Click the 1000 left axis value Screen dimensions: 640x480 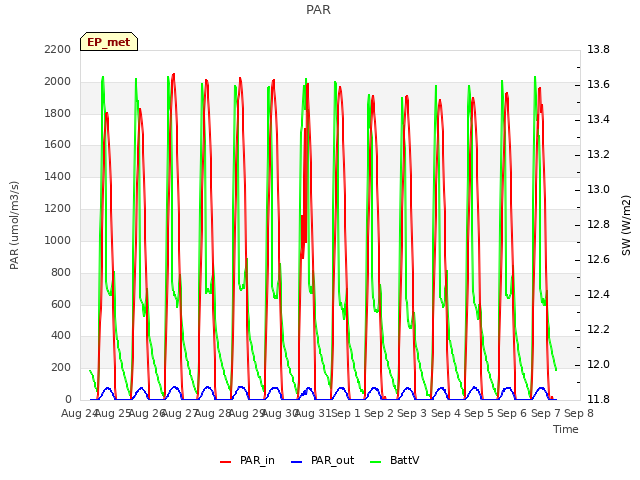pyautogui.click(x=58, y=240)
